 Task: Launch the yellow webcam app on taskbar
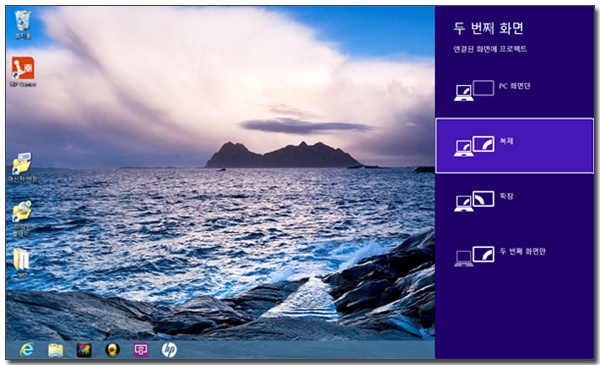pyautogui.click(x=112, y=350)
